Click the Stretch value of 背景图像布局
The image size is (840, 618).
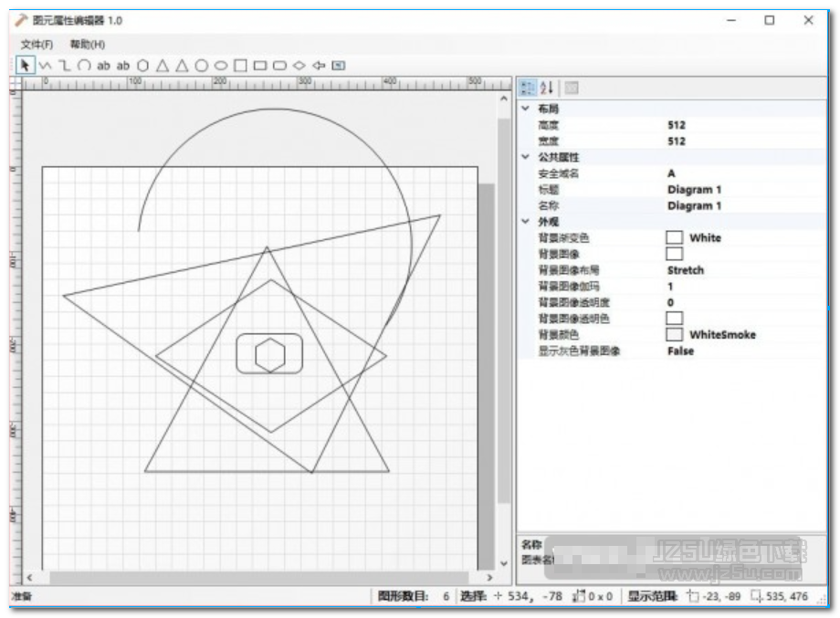pos(686,270)
